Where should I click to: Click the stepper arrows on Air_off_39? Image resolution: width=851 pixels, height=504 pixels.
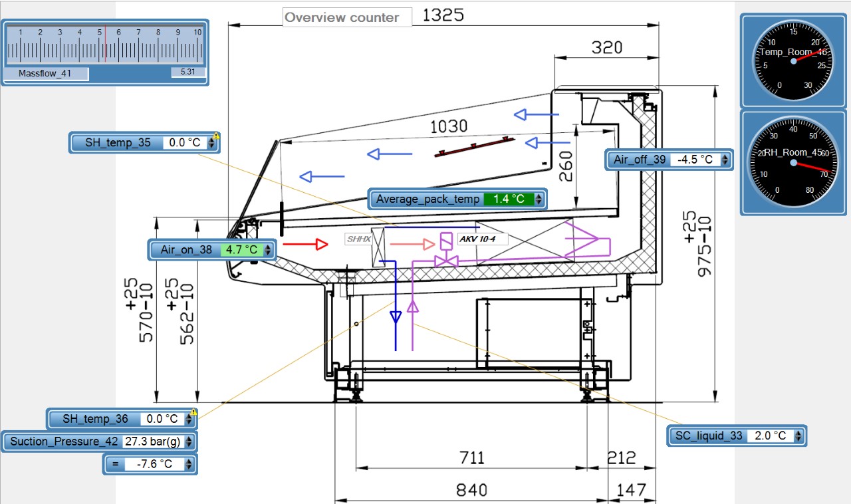coord(725,160)
